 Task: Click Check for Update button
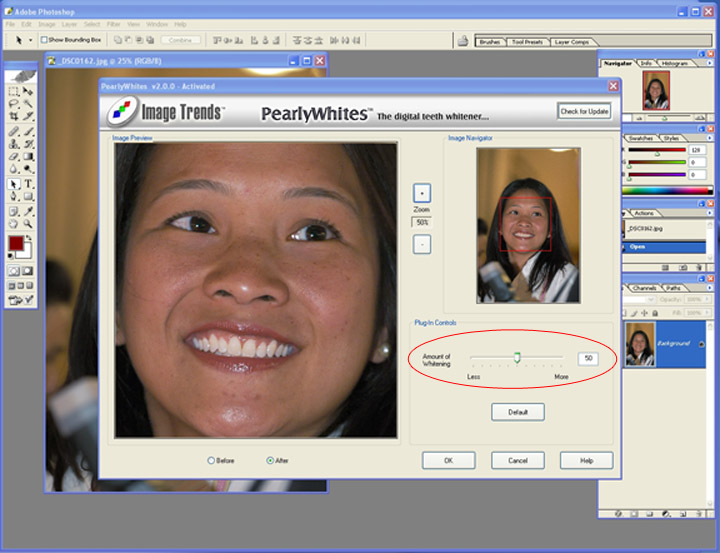tap(584, 111)
